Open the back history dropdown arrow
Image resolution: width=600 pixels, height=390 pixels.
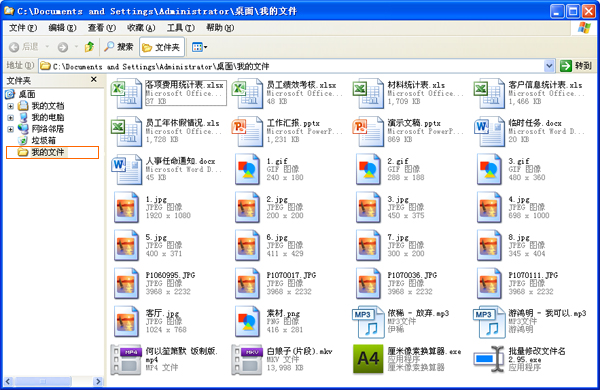click(x=47, y=47)
